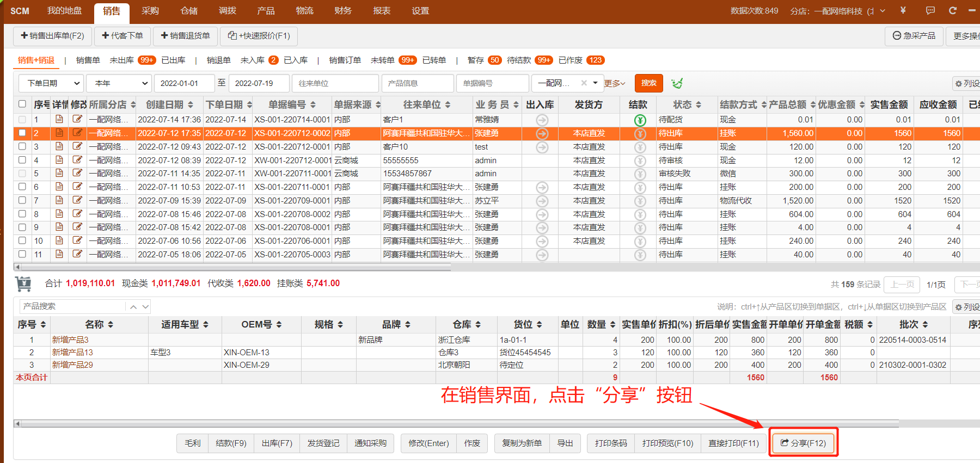Click the green clear-filters broom icon
The image size is (980, 463).
click(677, 83)
